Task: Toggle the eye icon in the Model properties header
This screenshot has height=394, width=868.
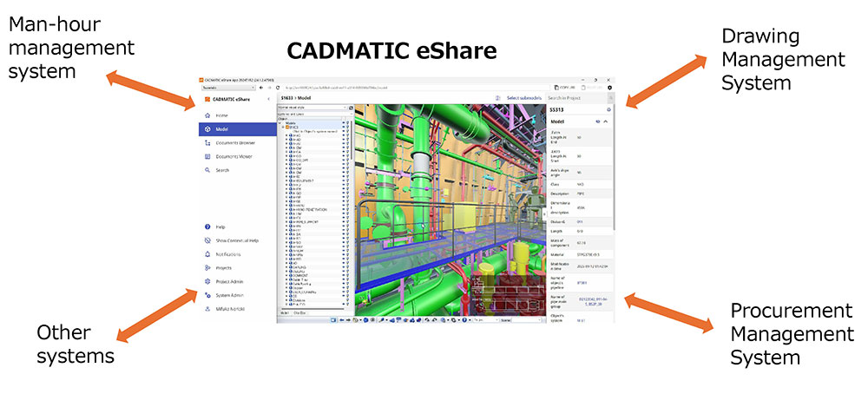Action: click(598, 121)
